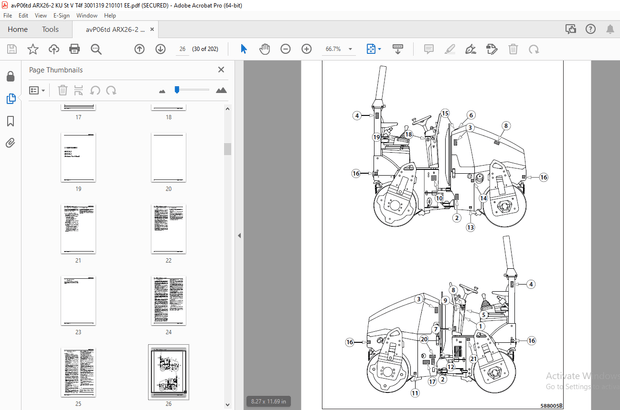Click the reduce thumbnail size mountain icon
The width and height of the screenshot is (620, 410).
162,91
